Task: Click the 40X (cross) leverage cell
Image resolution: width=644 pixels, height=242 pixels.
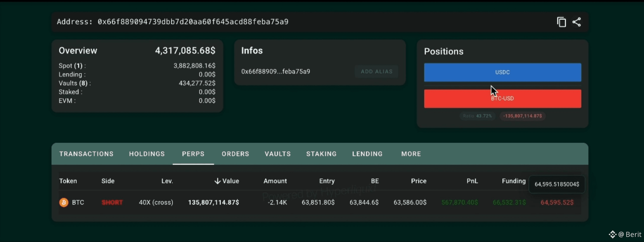Action: click(156, 202)
